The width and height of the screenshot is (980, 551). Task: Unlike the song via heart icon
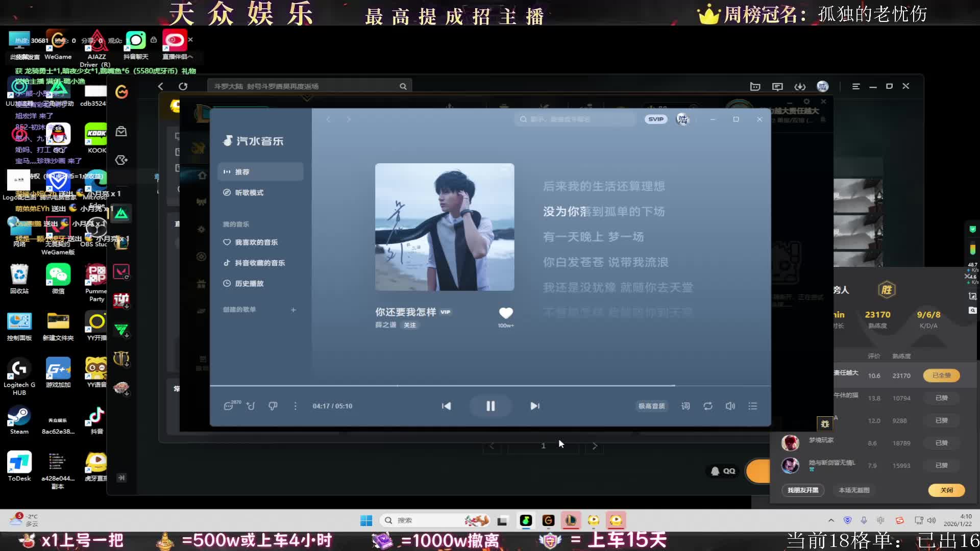click(x=505, y=313)
